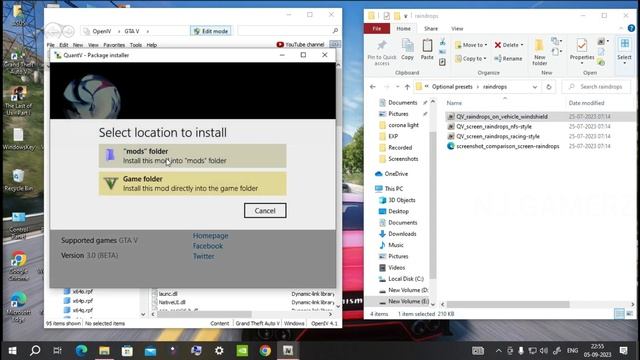Open Screenshots folder in sidebar
The height and width of the screenshot is (360, 640).
tap(398, 159)
